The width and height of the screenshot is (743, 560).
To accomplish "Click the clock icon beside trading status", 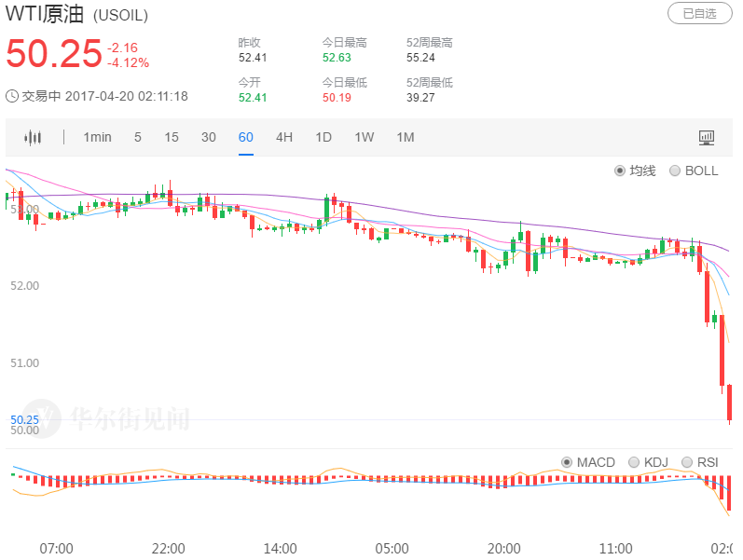I will point(12,96).
